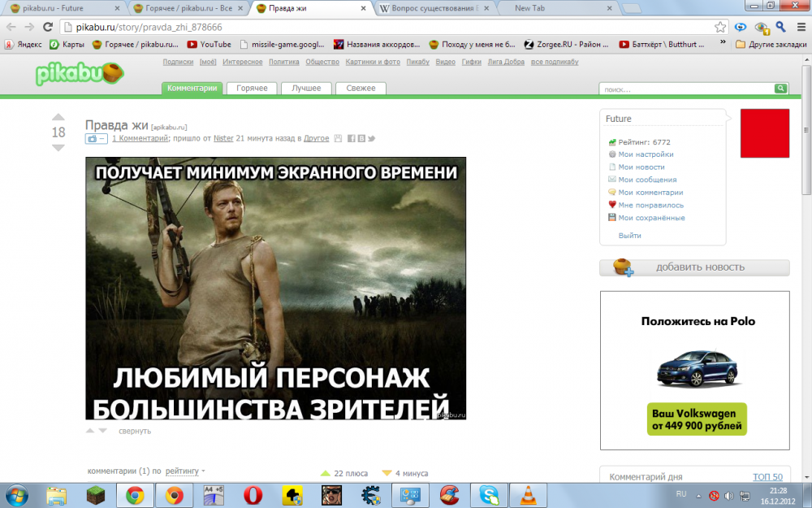Screen dimensions: 812x508
Task: Switch language via RU indicator
Action: [x=681, y=494]
